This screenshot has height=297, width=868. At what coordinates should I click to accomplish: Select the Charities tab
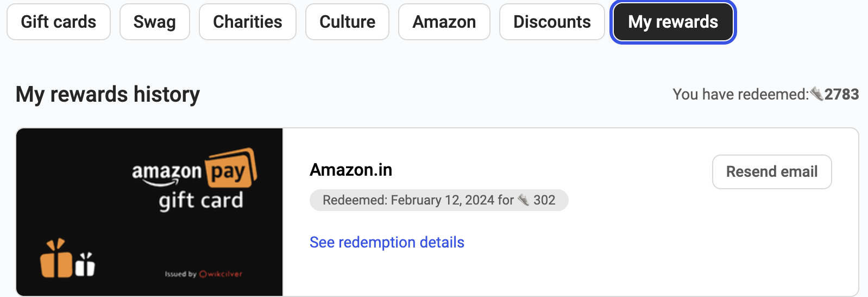248,22
